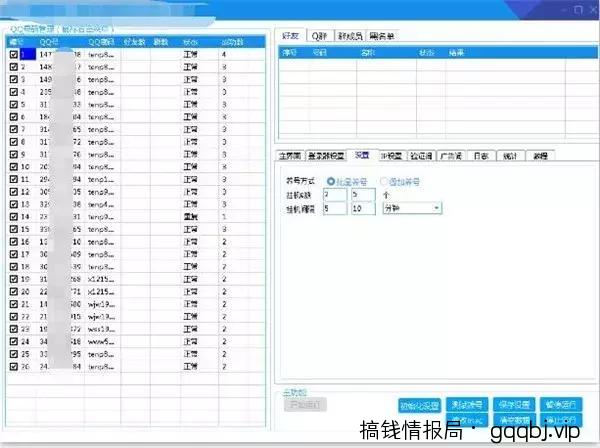Screen dimensions: 600x448
Task: Click the 保存设置 button
Action: pos(514,404)
